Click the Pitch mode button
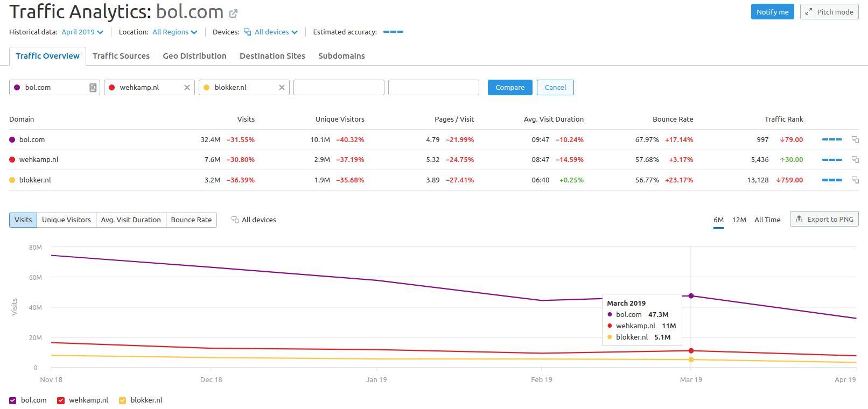This screenshot has width=868, height=409. click(x=829, y=12)
